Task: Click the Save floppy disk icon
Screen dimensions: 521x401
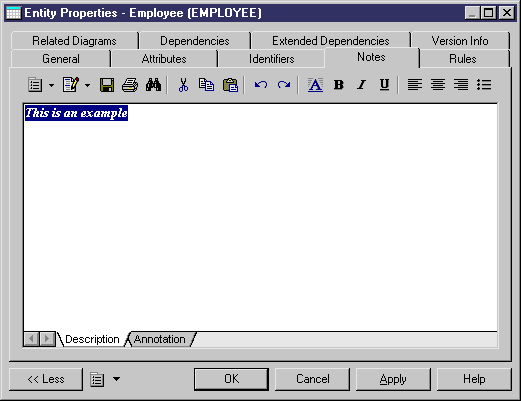Action: click(x=107, y=85)
